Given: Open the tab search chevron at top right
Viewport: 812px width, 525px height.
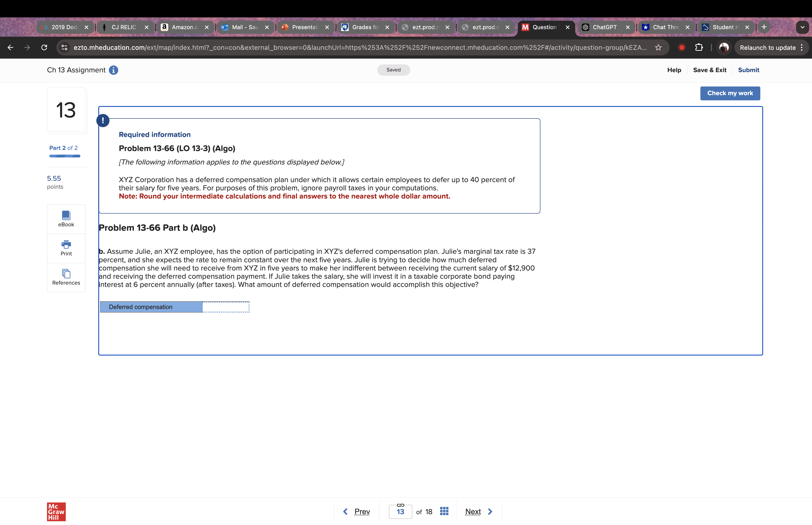Looking at the screenshot, I should click(x=802, y=27).
